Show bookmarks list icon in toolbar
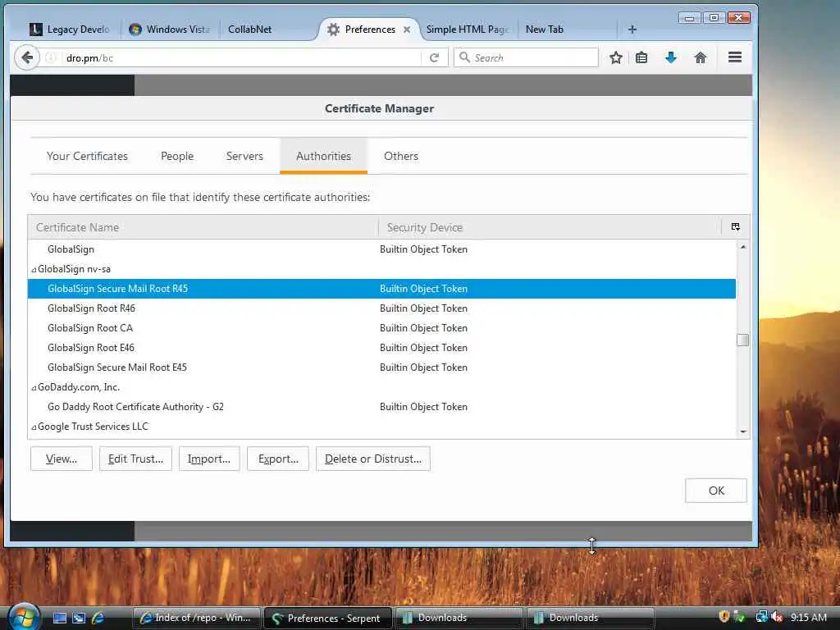The width and height of the screenshot is (840, 630). [641, 58]
